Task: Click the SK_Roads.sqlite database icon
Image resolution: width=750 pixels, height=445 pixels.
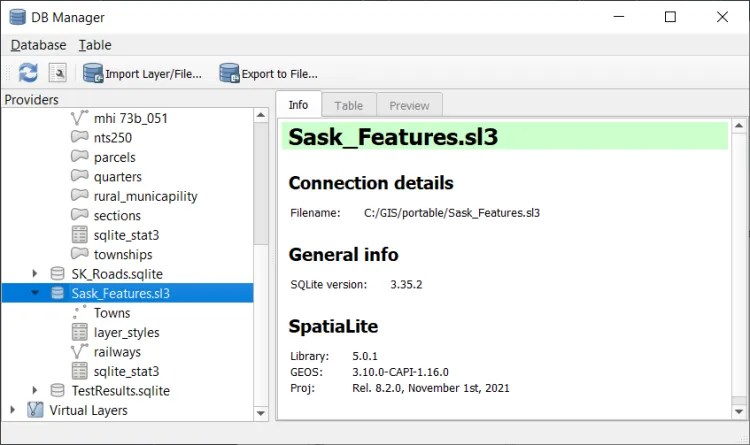Action: click(x=58, y=274)
